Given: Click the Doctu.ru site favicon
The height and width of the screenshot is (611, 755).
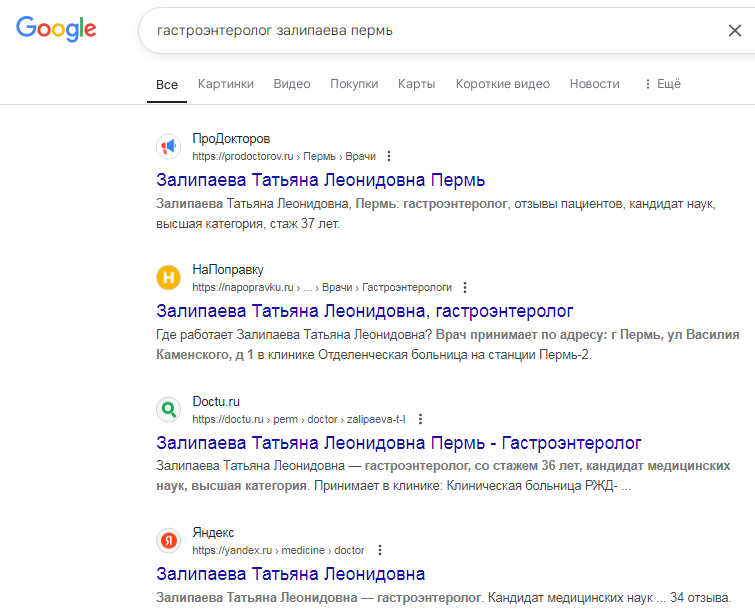Looking at the screenshot, I should point(169,409).
